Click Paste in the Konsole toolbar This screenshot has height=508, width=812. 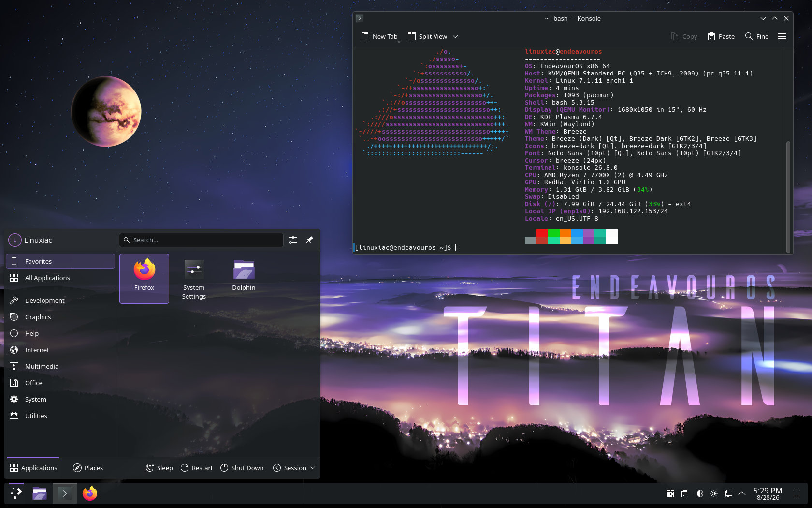[721, 36]
